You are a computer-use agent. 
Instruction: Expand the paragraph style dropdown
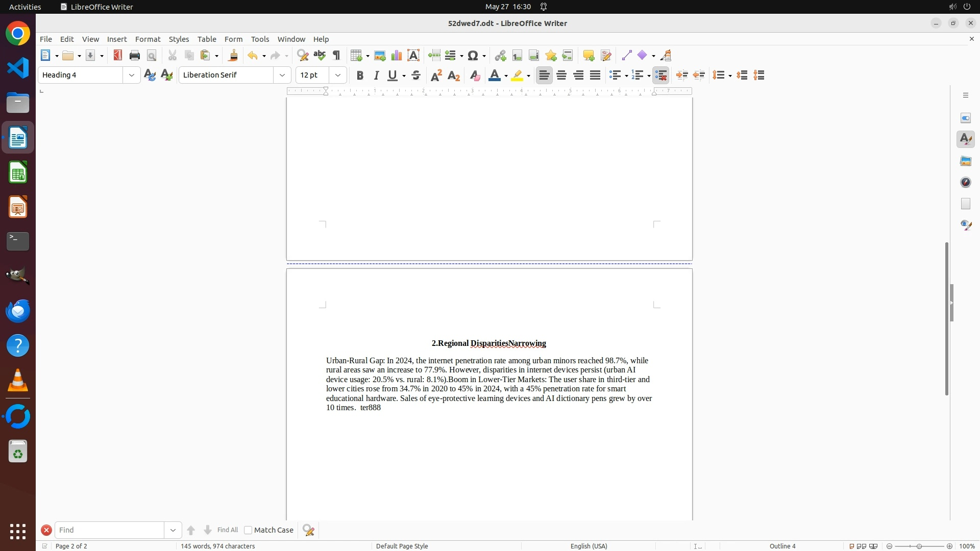132,76
